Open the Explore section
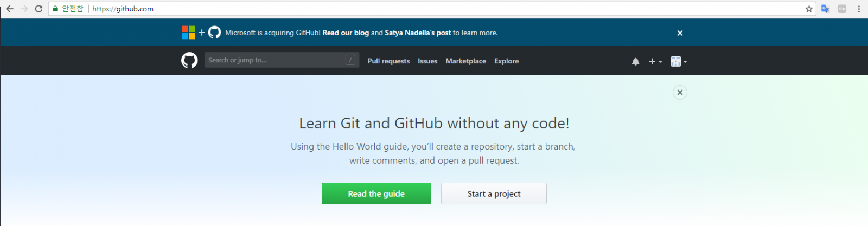 [x=506, y=61]
